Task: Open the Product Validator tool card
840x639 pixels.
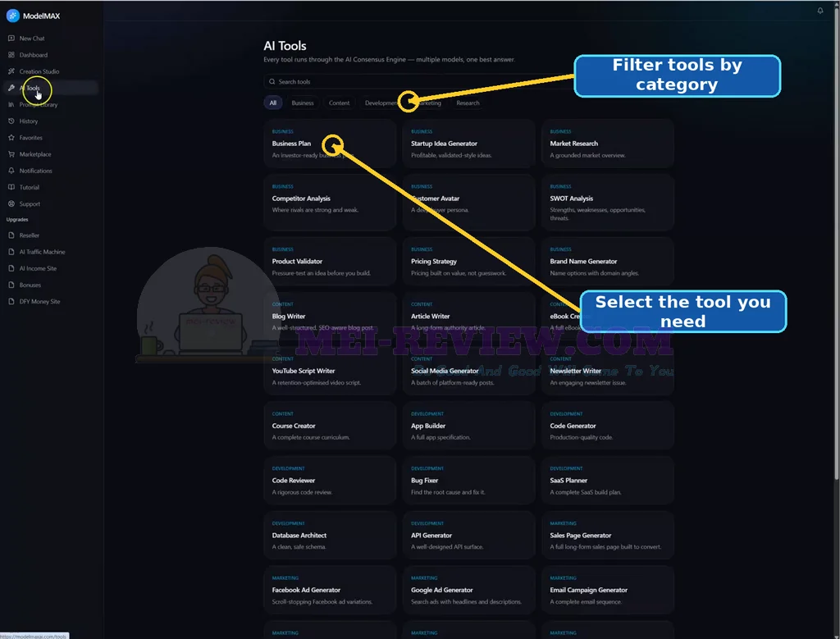Action: [330, 262]
